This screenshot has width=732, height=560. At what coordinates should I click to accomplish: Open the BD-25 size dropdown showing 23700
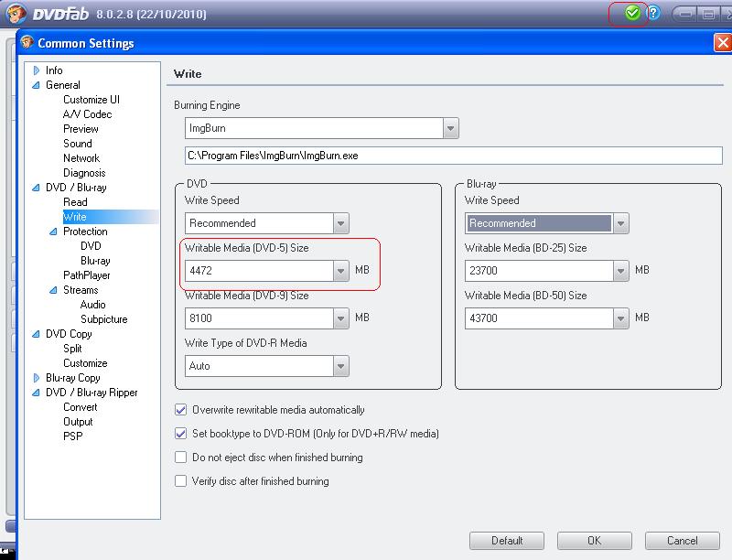pos(621,271)
